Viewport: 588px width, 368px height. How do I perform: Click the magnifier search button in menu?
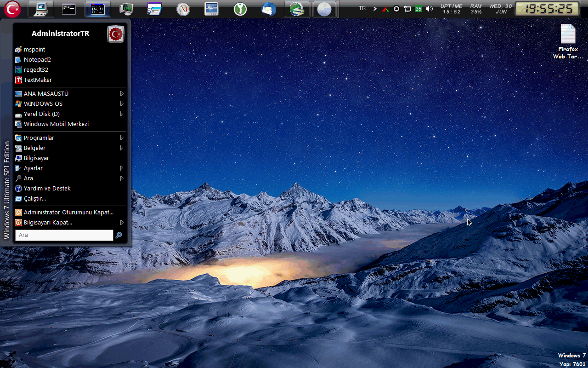click(x=119, y=235)
